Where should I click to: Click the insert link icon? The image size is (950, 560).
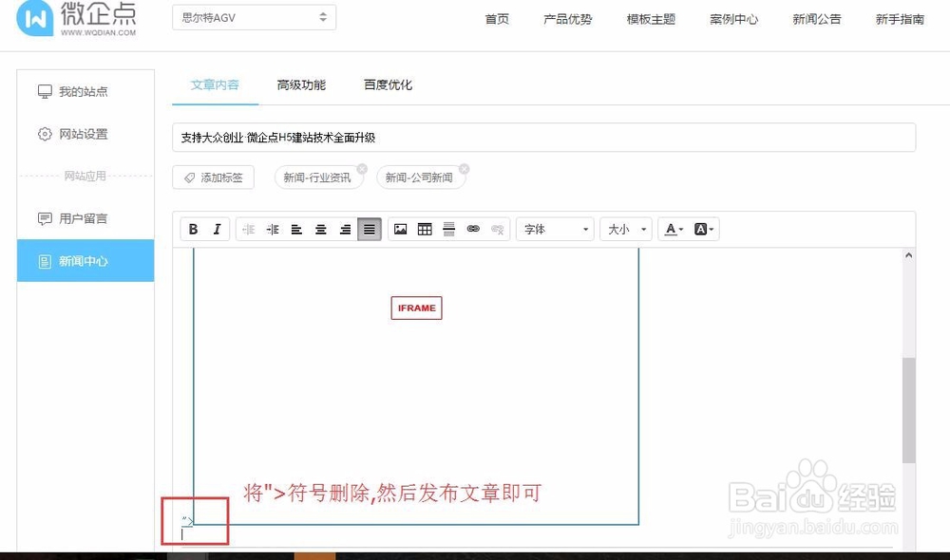point(473,230)
